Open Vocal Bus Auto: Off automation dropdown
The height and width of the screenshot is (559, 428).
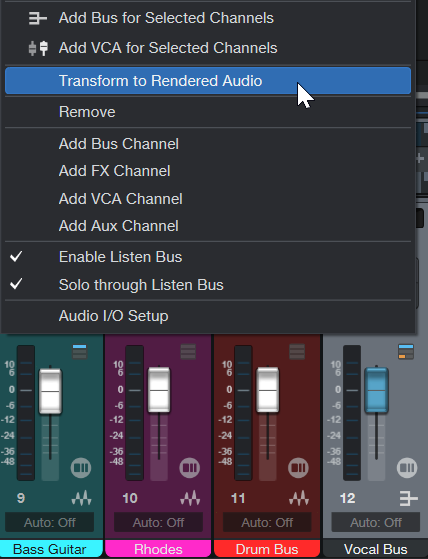coord(376,523)
